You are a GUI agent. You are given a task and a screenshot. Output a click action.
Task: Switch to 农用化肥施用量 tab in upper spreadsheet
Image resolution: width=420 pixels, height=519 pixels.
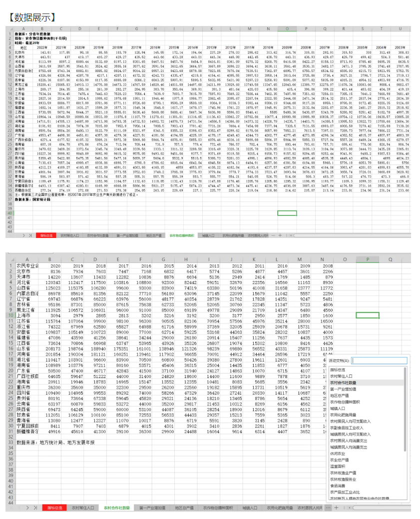(x=233, y=235)
